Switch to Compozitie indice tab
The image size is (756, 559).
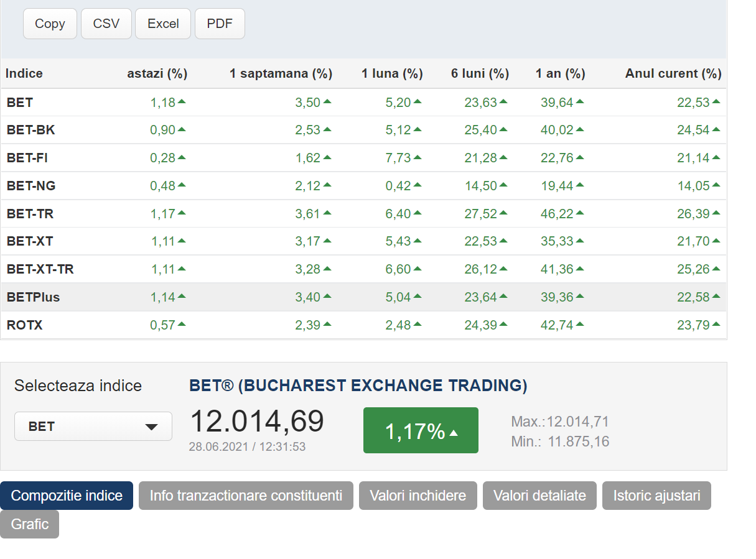click(67, 496)
